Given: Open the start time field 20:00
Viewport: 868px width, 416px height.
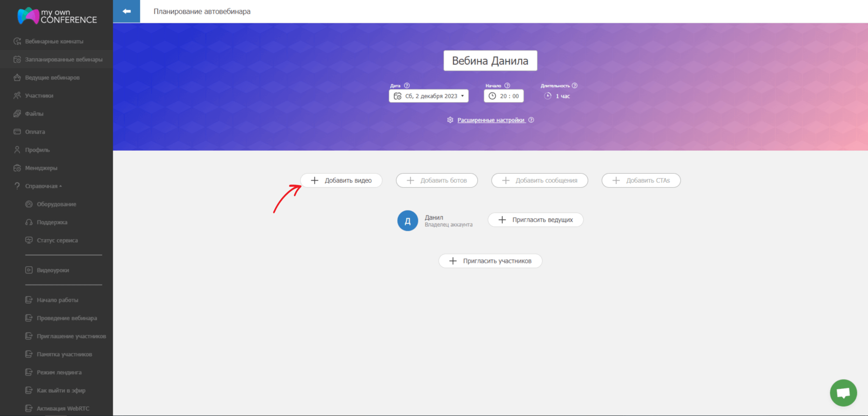Looking at the screenshot, I should (x=504, y=96).
